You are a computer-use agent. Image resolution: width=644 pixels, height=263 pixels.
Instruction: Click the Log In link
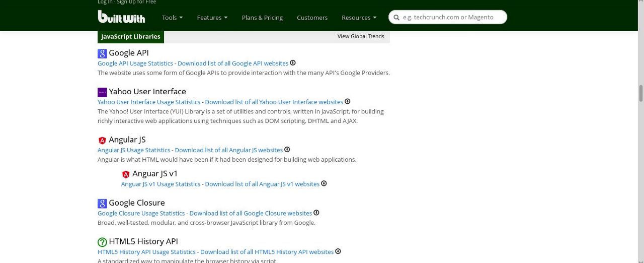pos(105,2)
